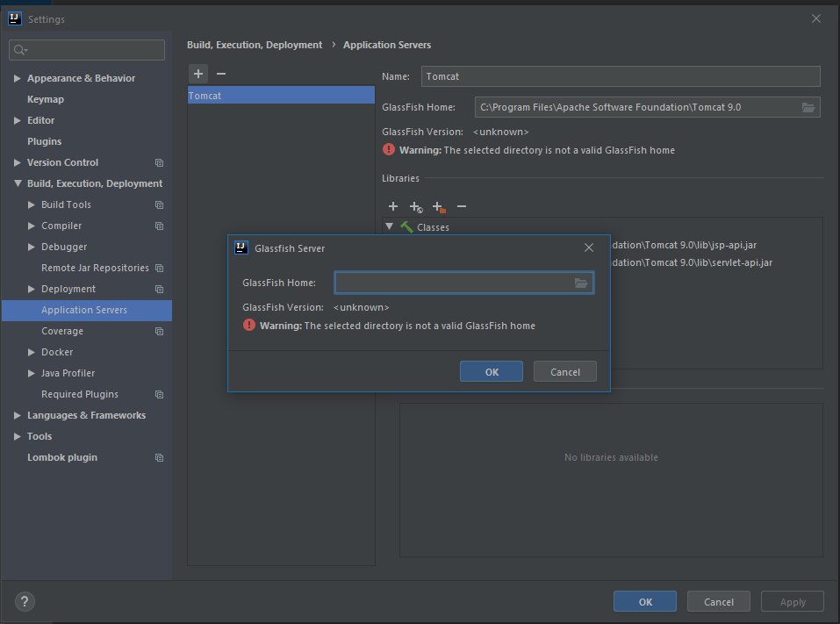
Task: Click OK in Glassfish Server dialog
Action: point(492,372)
